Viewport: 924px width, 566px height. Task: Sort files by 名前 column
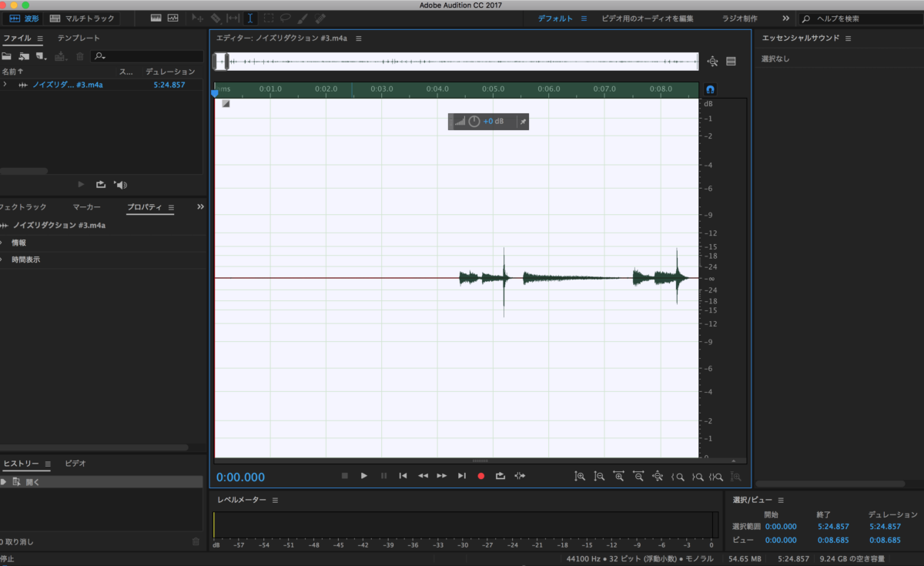12,72
